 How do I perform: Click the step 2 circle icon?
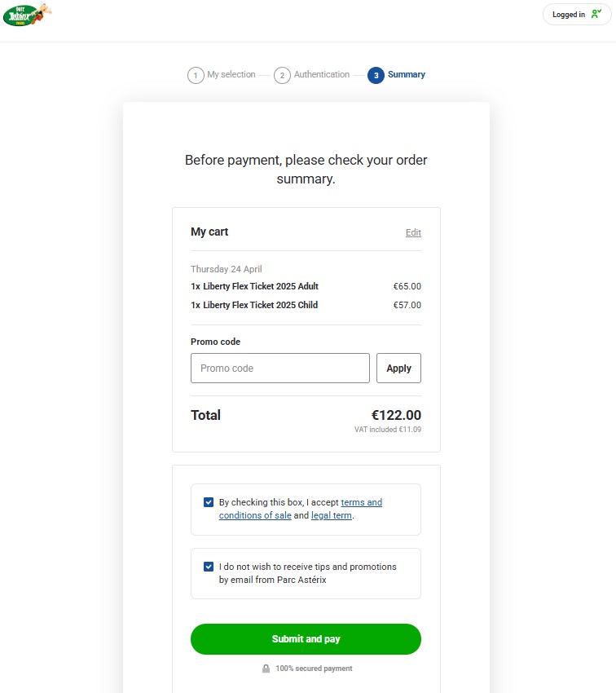(282, 75)
